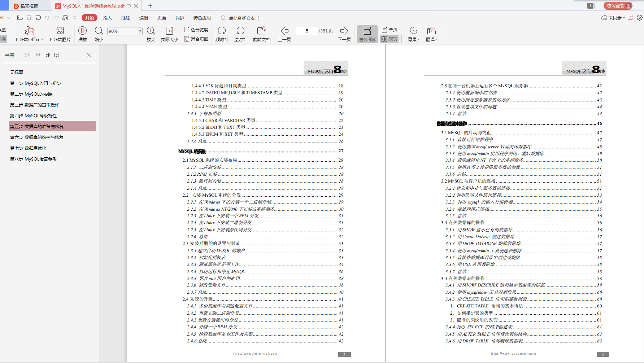Image resolution: width=644 pixels, height=363 pixels.
Task: Open settings gear icon
Action: click(640, 18)
